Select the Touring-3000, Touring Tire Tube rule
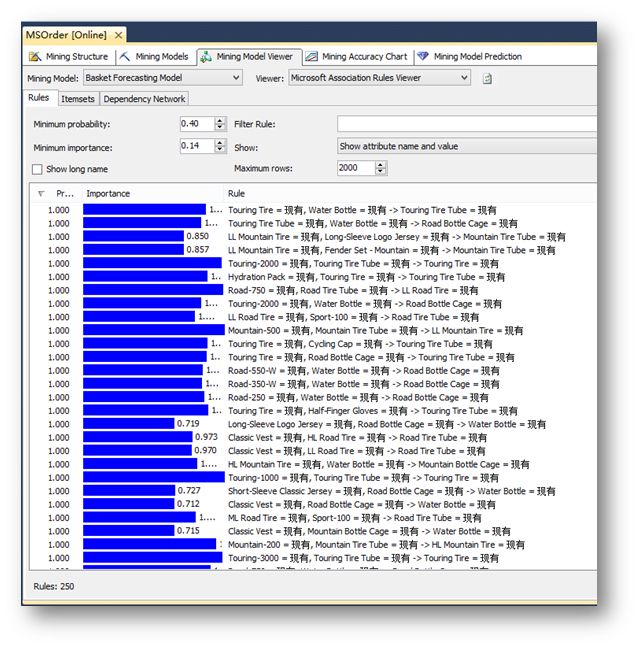Viewport: 639px width, 648px height. [x=363, y=558]
